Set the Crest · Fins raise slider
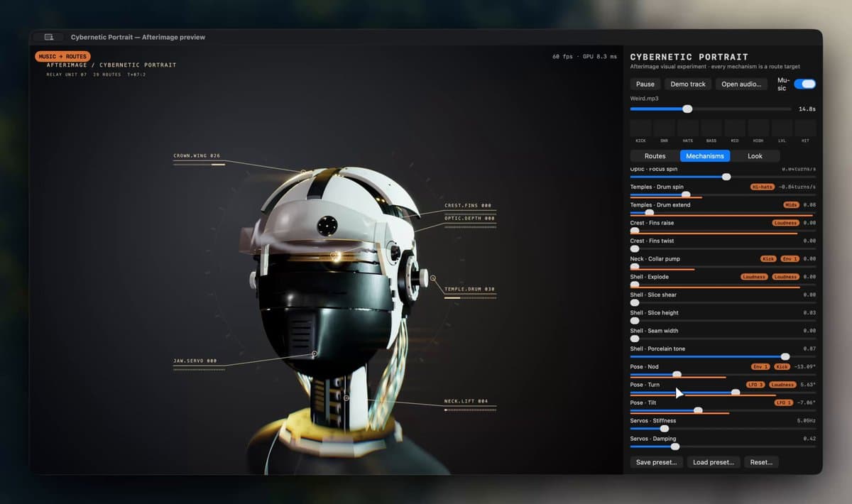852x504 pixels. tap(723, 231)
